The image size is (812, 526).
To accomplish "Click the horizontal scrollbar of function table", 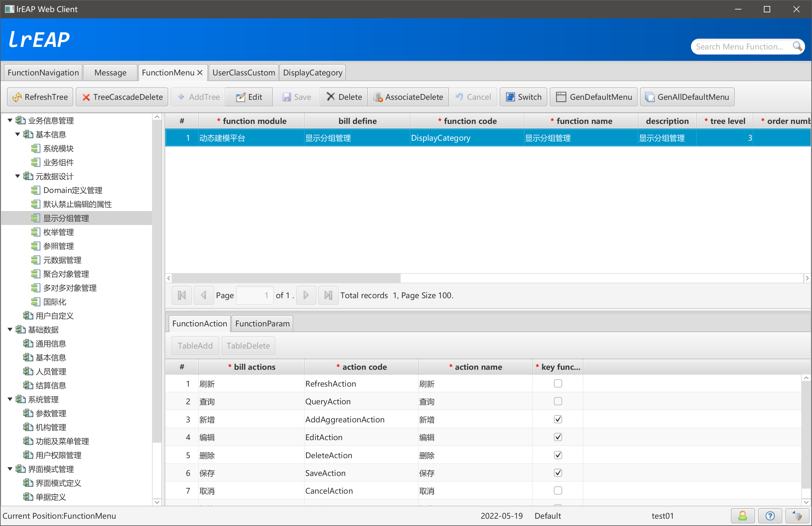I will coord(286,278).
